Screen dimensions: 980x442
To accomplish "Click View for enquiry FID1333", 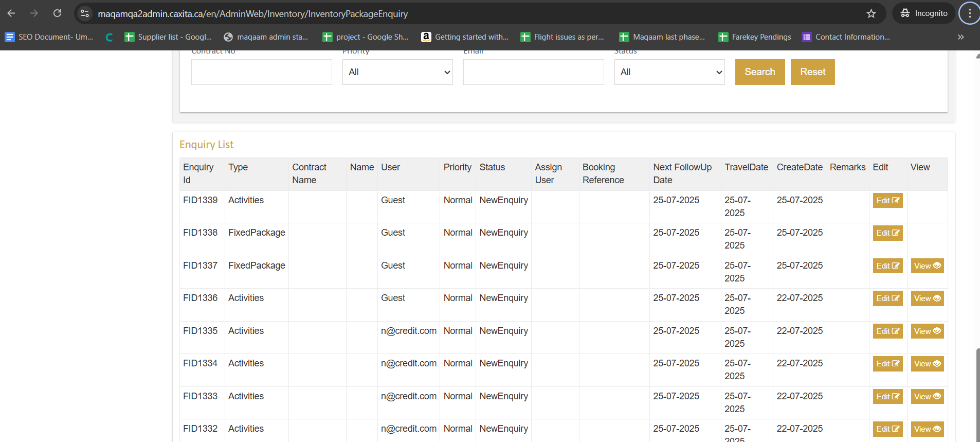I will tap(927, 397).
